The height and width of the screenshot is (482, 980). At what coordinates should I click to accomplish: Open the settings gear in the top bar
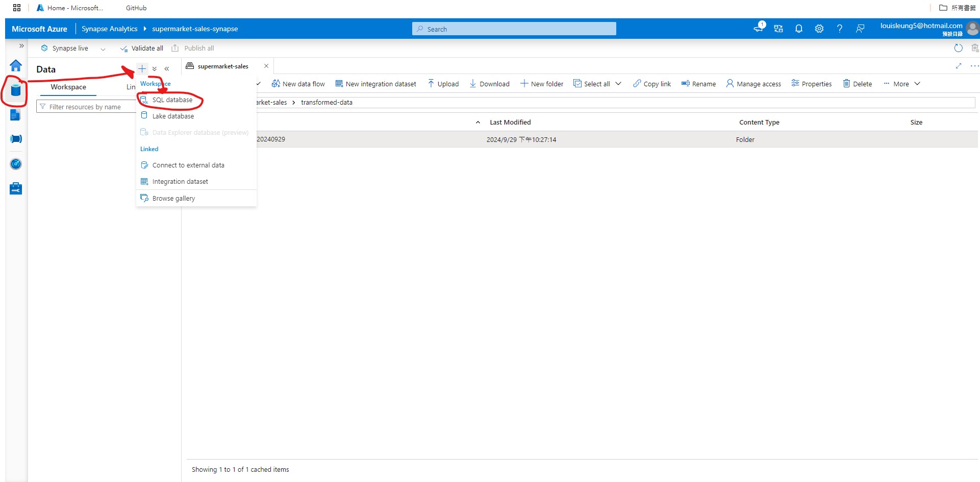pyautogui.click(x=819, y=29)
